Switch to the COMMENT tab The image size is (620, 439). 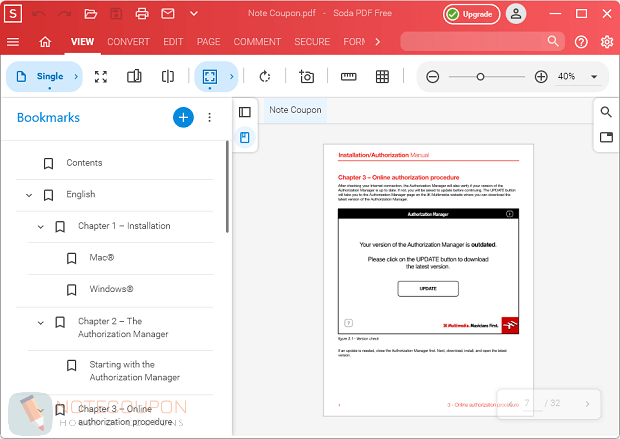coord(257,42)
